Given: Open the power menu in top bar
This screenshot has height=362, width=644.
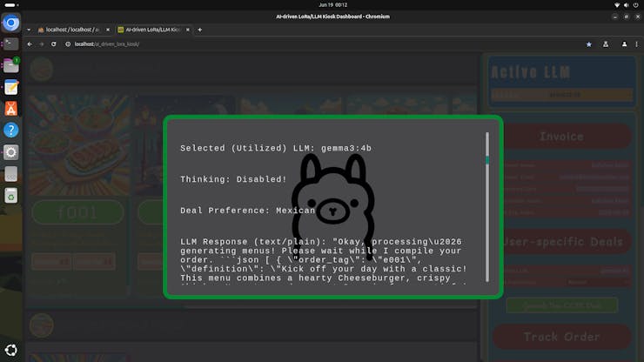Looking at the screenshot, I should coord(636,5).
